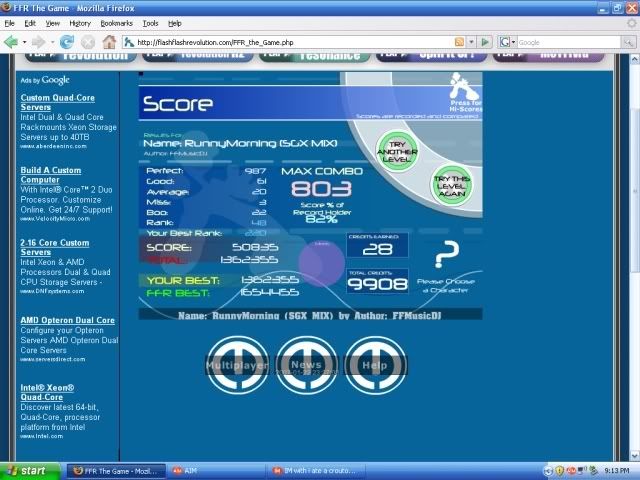Open the Multiplayer circle button
This screenshot has width=640, height=480.
pos(237,365)
